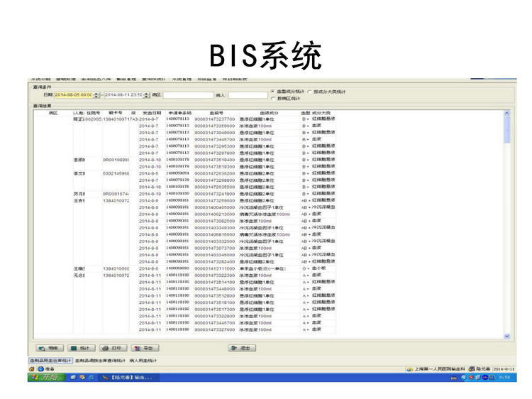Click the round blue tray icon left of red one
The height and width of the screenshot is (399, 532).
[x=464, y=377]
